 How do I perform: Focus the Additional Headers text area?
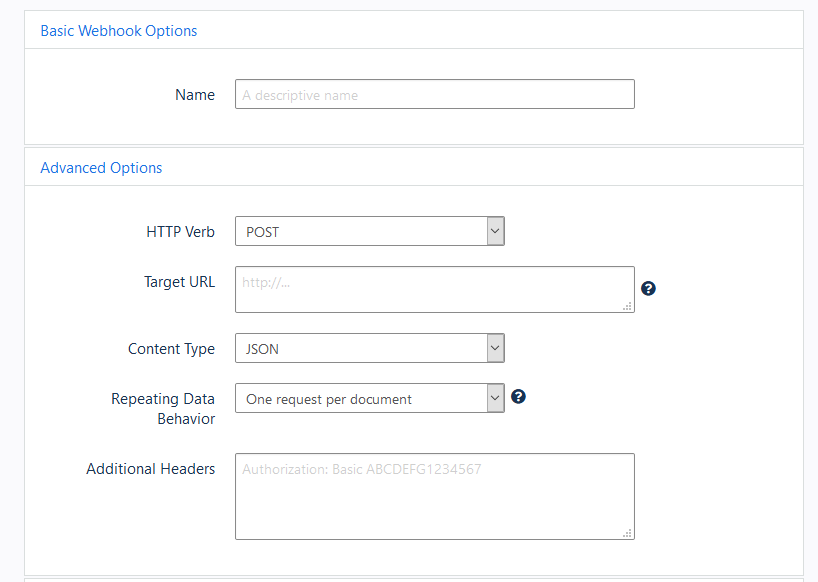pyautogui.click(x=434, y=496)
